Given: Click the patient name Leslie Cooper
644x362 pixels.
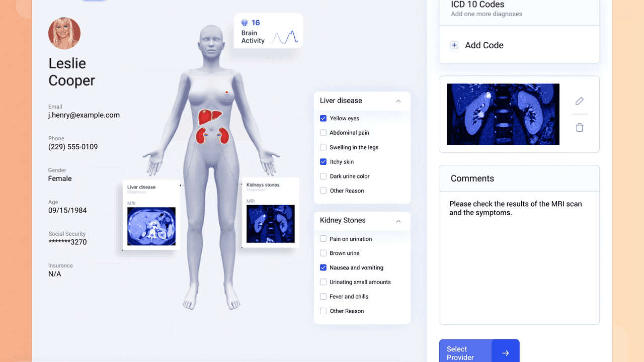Looking at the screenshot, I should (71, 72).
